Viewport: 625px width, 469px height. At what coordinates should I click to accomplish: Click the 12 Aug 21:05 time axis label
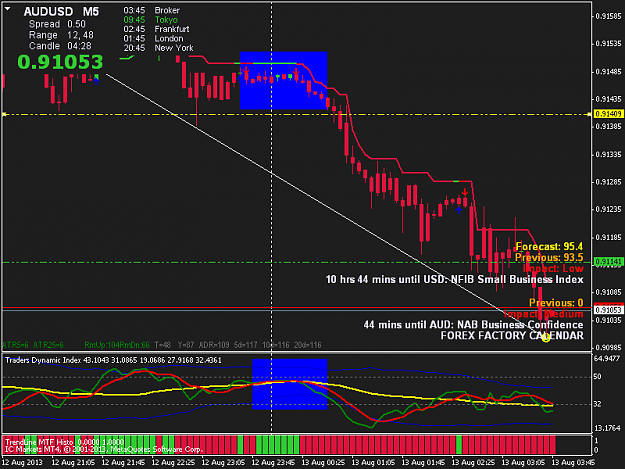click(x=73, y=463)
